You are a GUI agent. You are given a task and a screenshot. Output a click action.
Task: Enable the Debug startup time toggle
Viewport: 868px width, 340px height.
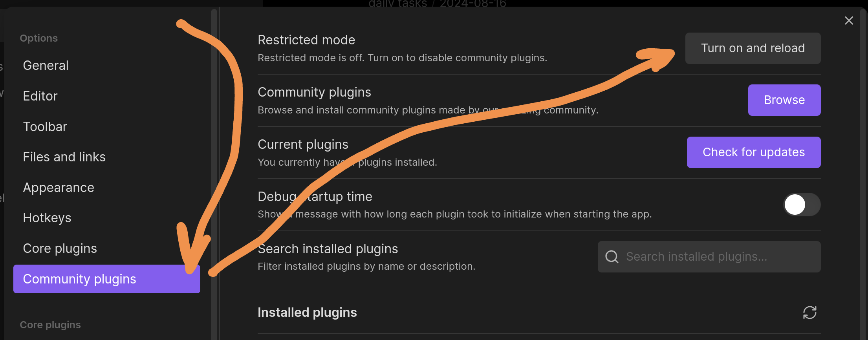[x=802, y=205]
